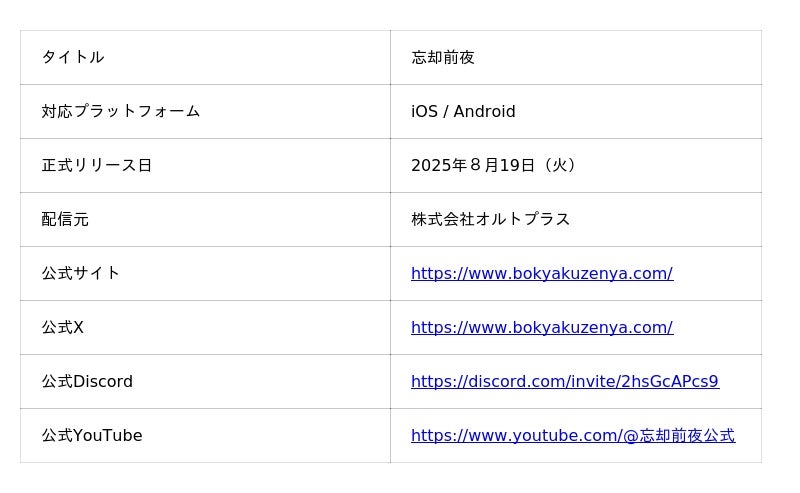800x493 pixels.
Task: Select the 配信元 label cell
Action: (x=65, y=219)
